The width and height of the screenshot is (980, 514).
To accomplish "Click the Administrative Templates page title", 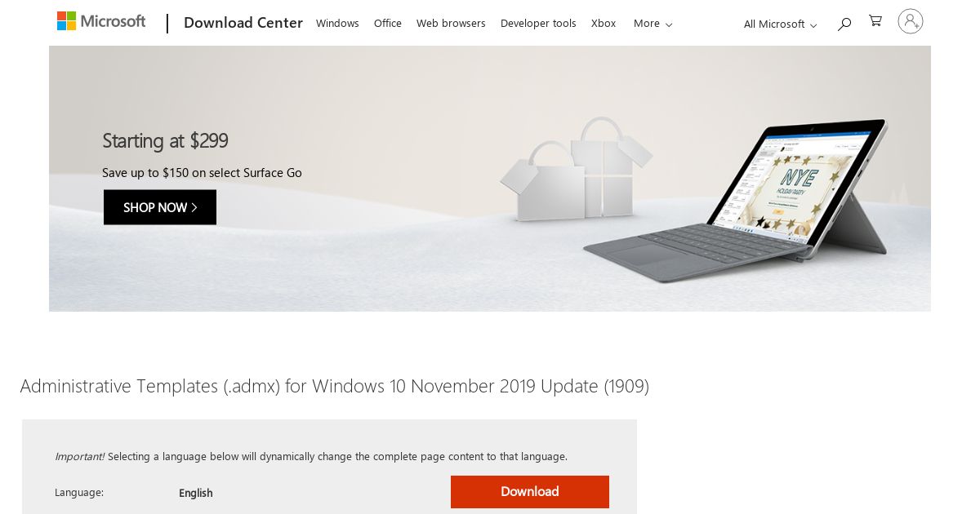I will [x=335, y=386].
